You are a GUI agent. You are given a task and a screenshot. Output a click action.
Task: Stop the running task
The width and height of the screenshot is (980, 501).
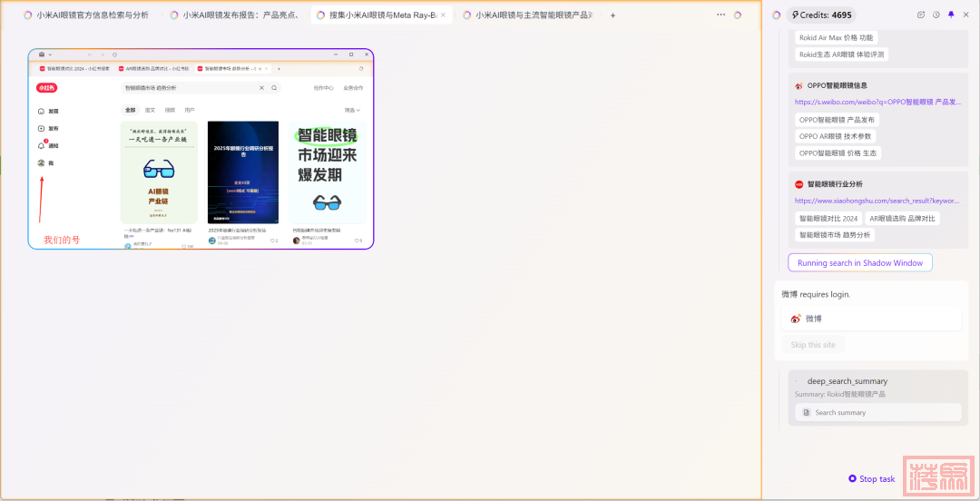[x=871, y=479]
